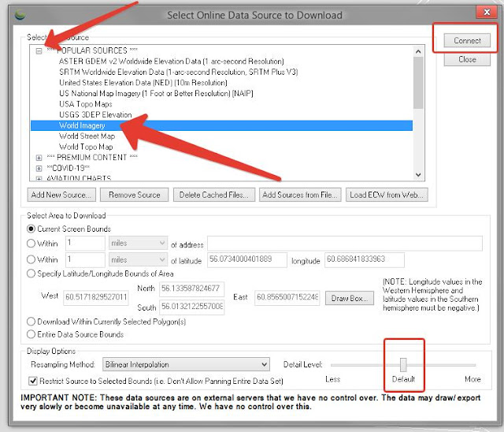Select Entire Data Source Bounds radio button
This screenshot has height=432, width=504.
(x=31, y=334)
